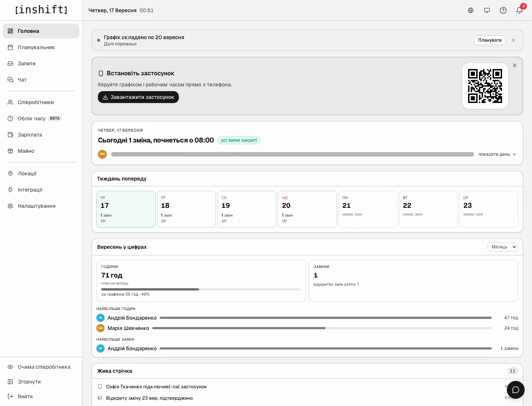The height and width of the screenshot is (406, 532).
Task: Log out via Вийти
Action: (41, 396)
